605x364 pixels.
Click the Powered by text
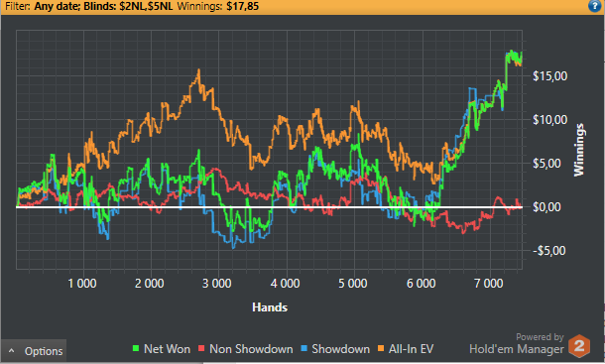pyautogui.click(x=540, y=337)
